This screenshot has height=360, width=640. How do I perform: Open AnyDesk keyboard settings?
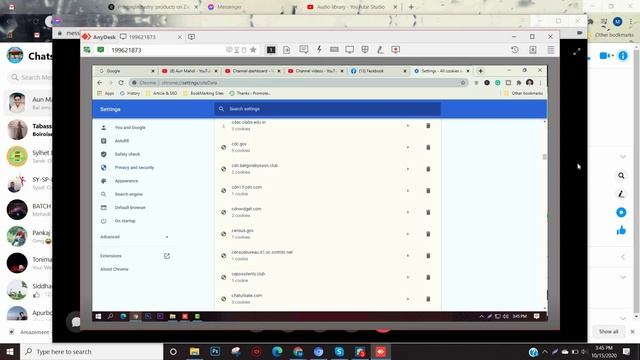[x=334, y=49]
